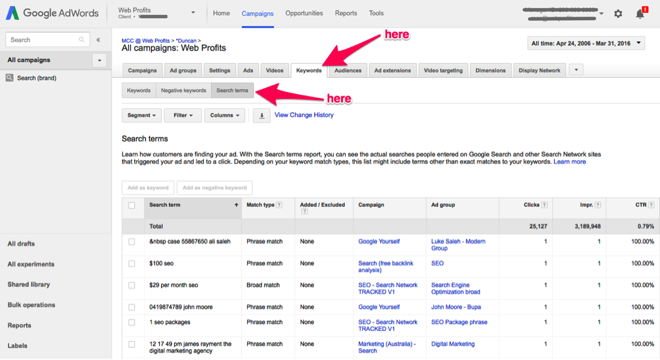The height and width of the screenshot is (360, 660).
Task: Check the '1 seo packages' row checkbox
Action: 132,323
